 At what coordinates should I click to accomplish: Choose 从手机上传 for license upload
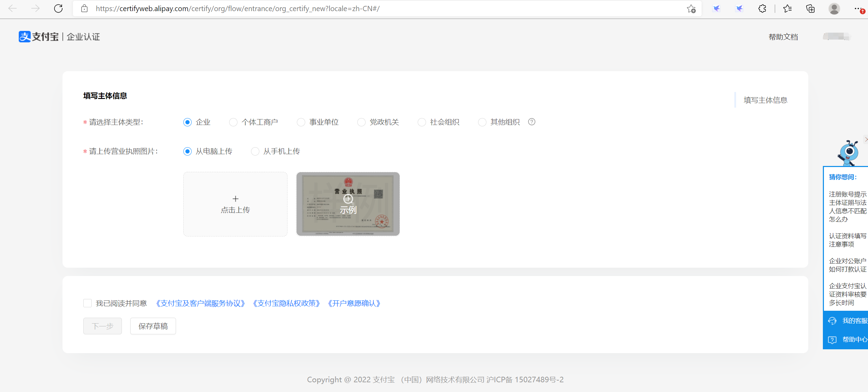pyautogui.click(x=255, y=151)
